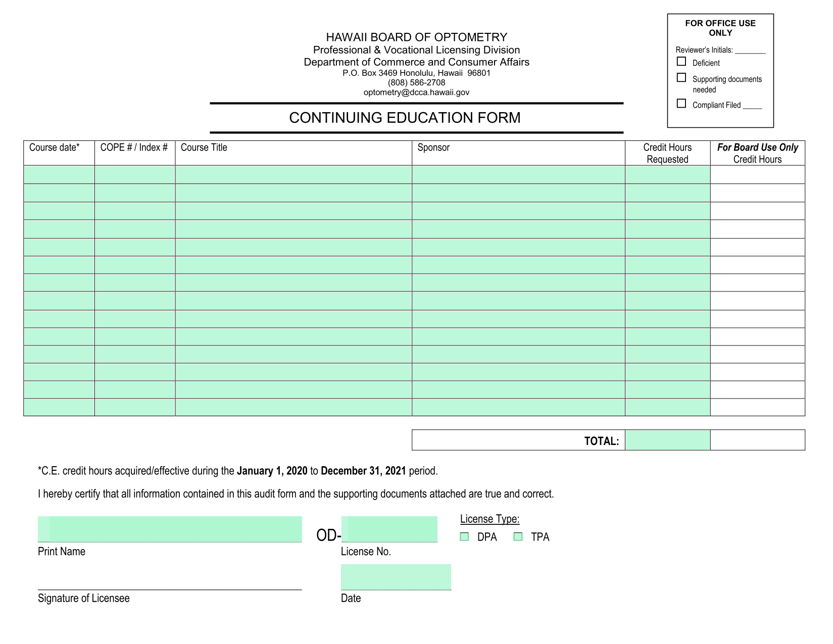Screen dimensions: 833x644
Task: Click the TOTAL credit hours requested field
Action: click(x=667, y=440)
